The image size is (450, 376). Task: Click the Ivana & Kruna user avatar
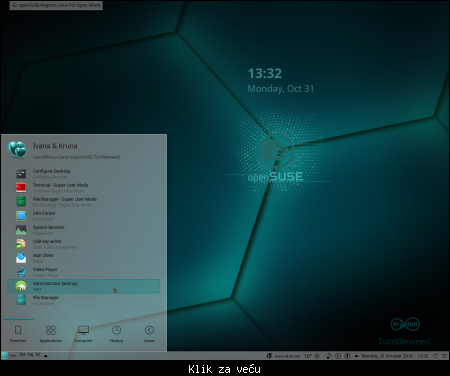tap(17, 149)
